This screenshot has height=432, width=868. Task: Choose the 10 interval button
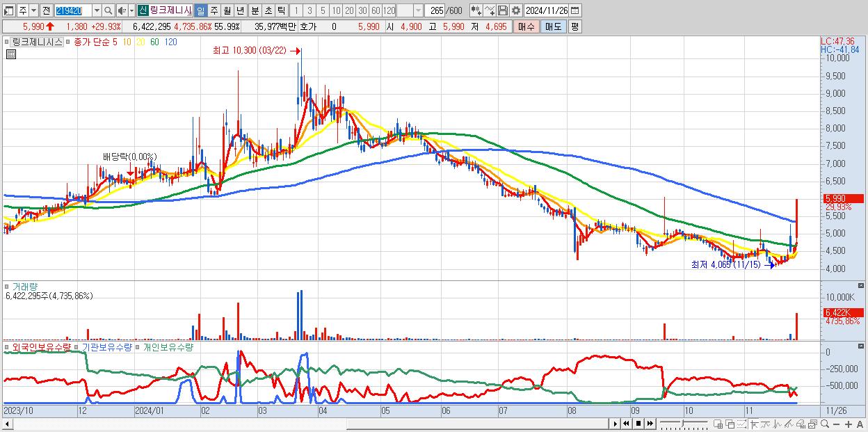click(336, 10)
